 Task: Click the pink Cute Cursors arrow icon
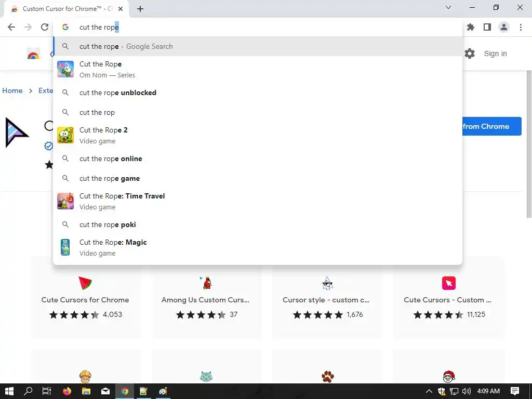[x=448, y=283]
